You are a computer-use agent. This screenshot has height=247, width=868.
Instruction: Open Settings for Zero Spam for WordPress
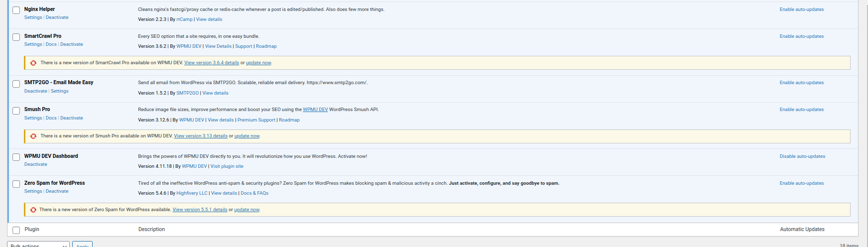point(33,191)
